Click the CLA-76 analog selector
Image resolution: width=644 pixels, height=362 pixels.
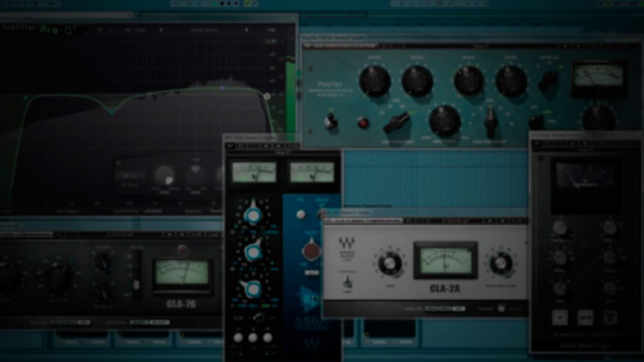pos(70,322)
